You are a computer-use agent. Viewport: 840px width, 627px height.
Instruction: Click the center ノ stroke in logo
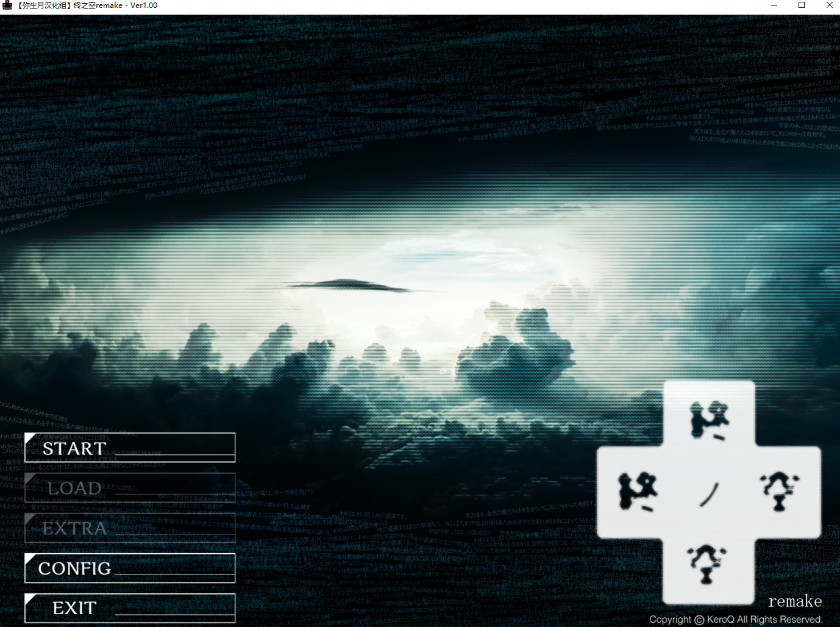pyautogui.click(x=709, y=494)
